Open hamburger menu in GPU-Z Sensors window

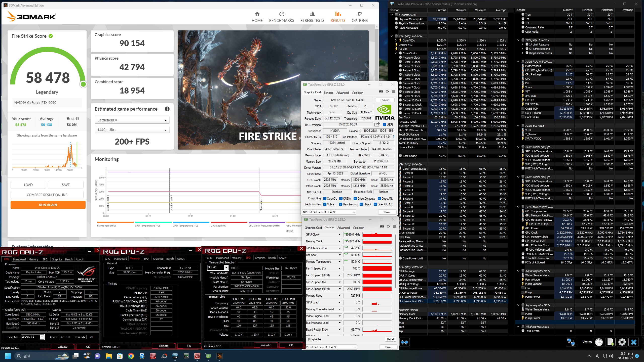(x=395, y=226)
